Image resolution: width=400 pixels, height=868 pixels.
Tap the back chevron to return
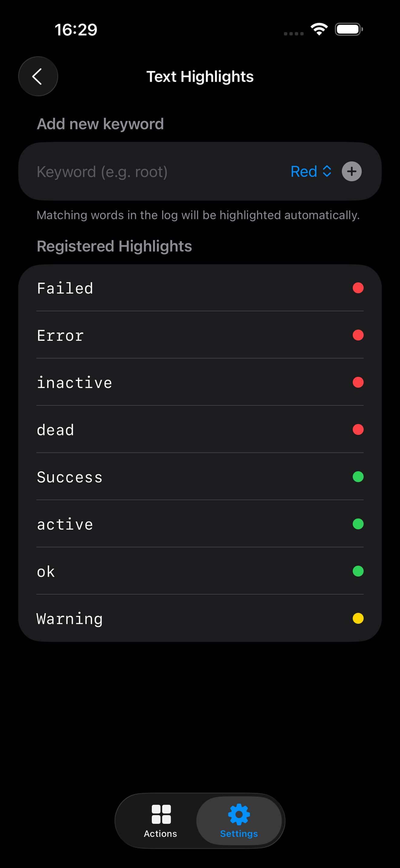[38, 76]
